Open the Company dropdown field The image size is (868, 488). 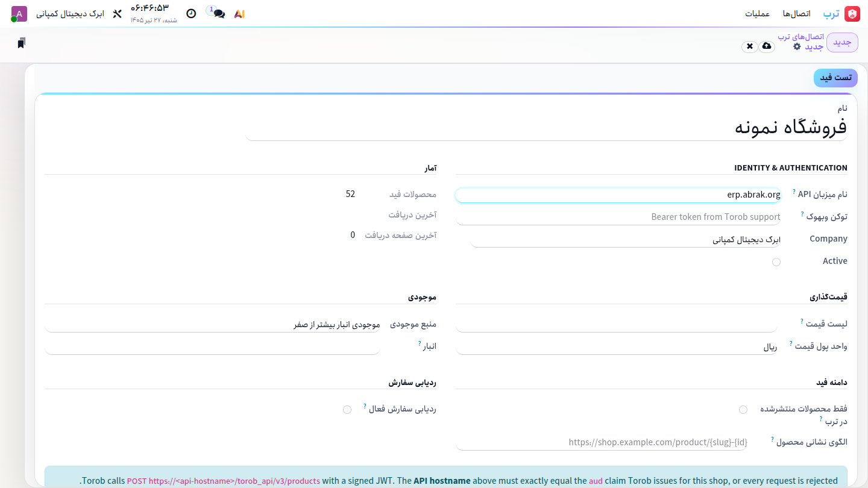click(625, 240)
